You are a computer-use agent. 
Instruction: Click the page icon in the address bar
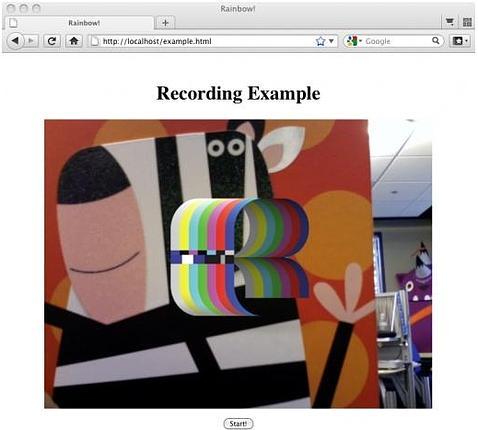[x=95, y=41]
